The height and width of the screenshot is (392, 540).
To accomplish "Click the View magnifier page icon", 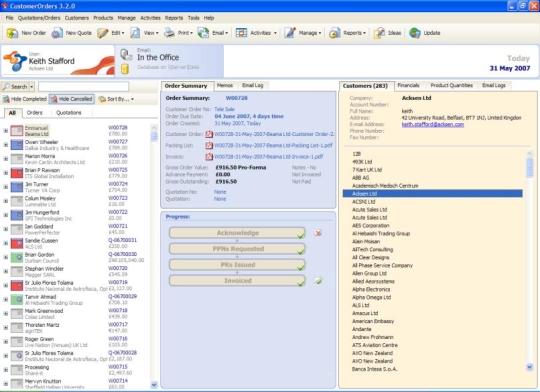I will pos(135,33).
